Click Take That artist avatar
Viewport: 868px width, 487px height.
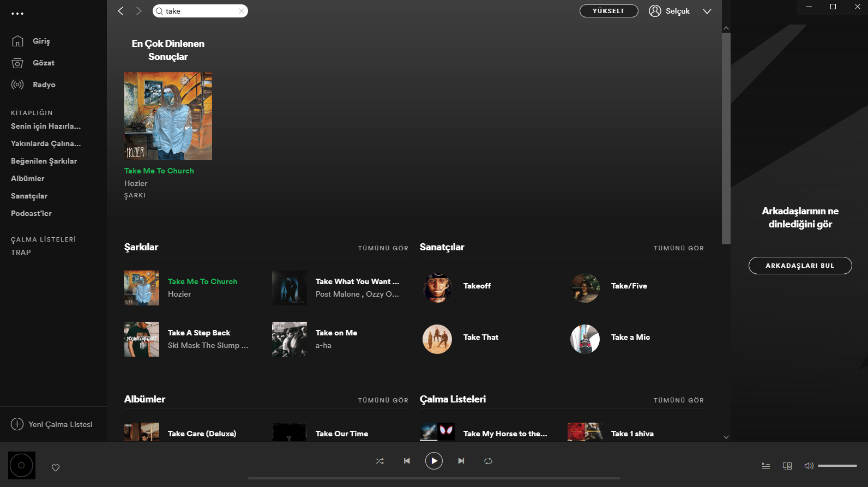point(437,339)
